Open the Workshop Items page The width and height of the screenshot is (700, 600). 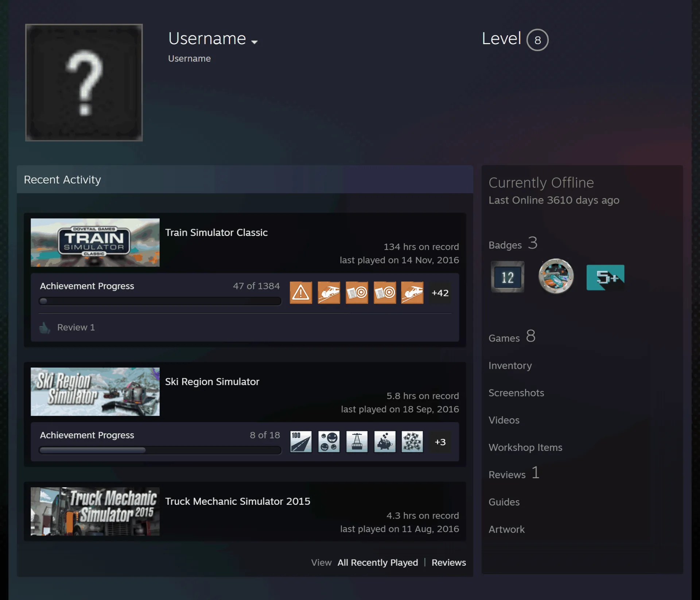pyautogui.click(x=525, y=448)
